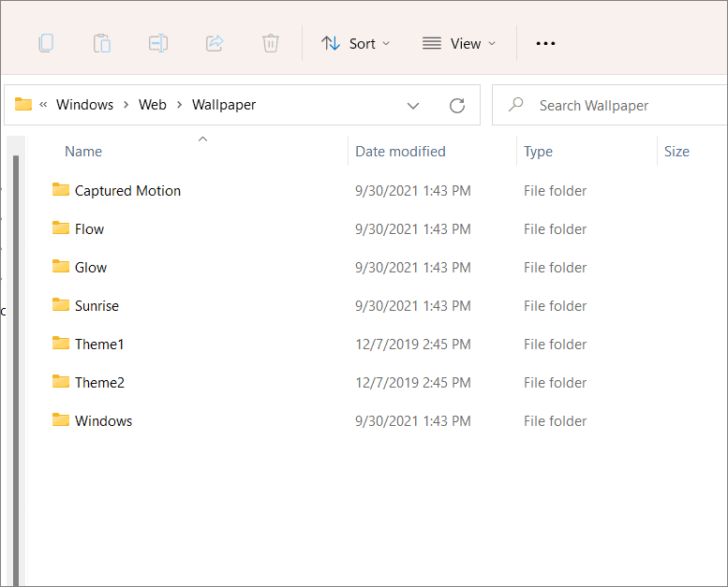Click File folder type of Sunrise row
This screenshot has height=587, width=728.
click(555, 306)
